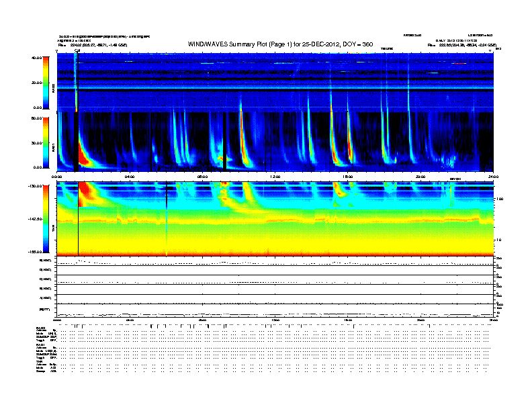Click the 10 label right of TNR spectrogram

498,240
